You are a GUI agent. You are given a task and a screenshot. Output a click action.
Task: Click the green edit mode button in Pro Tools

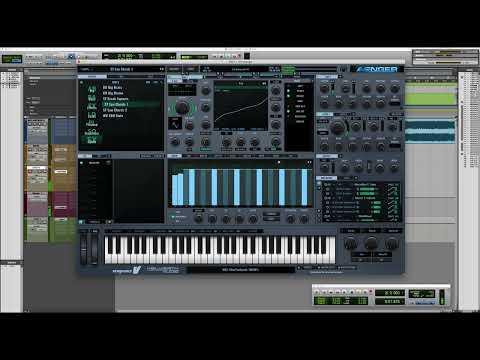pyautogui.click(x=12, y=59)
